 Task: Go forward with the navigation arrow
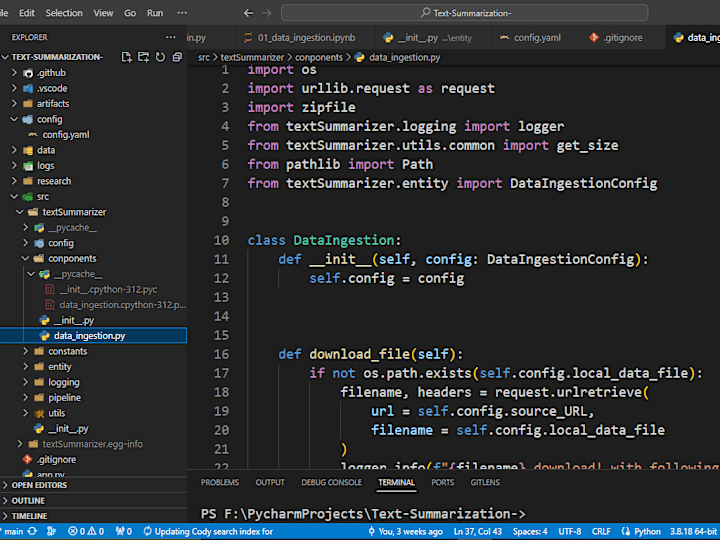267,13
